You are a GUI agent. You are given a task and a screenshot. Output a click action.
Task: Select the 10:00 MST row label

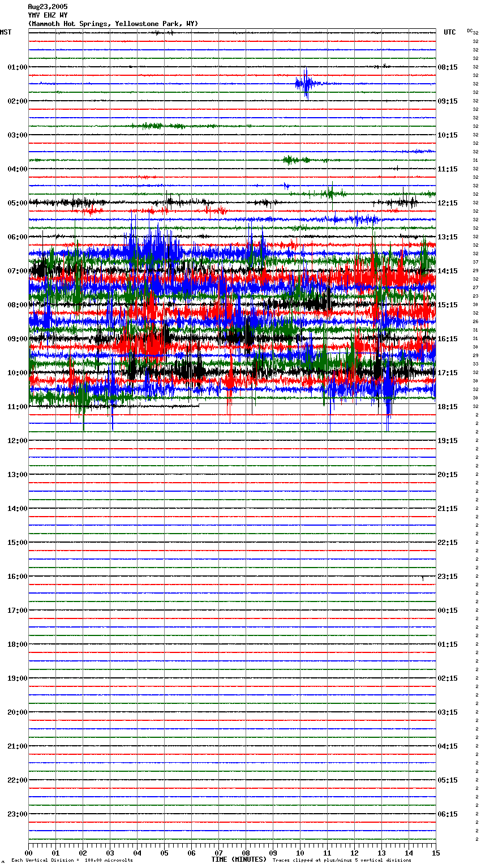point(18,373)
